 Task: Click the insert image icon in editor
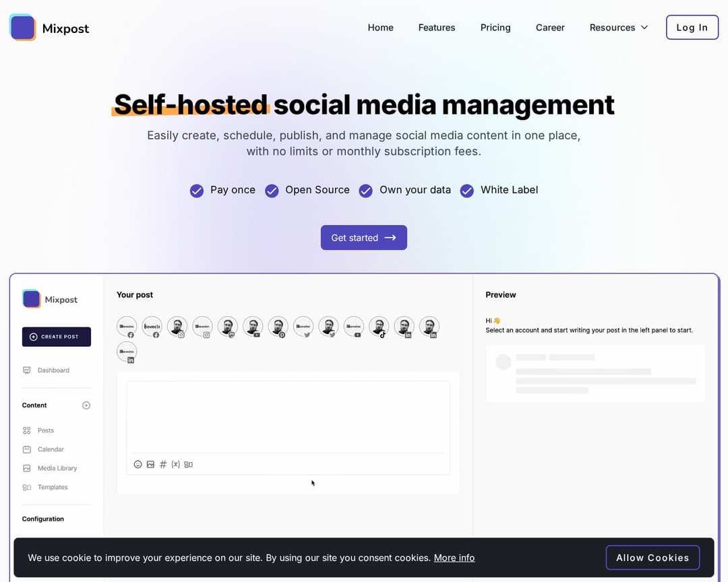tap(150, 464)
